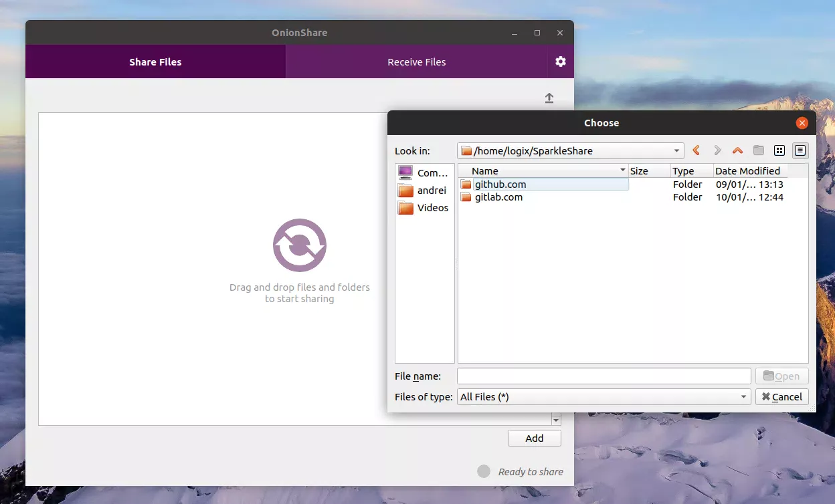Click github.com folder icon
Screen dimensions: 835x504
pos(466,184)
